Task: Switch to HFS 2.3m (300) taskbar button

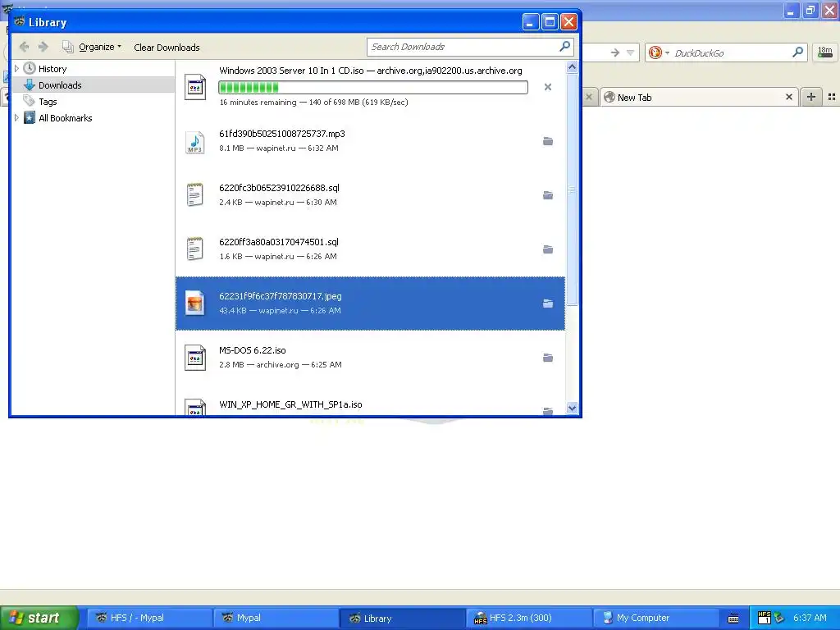Action: tap(529, 618)
